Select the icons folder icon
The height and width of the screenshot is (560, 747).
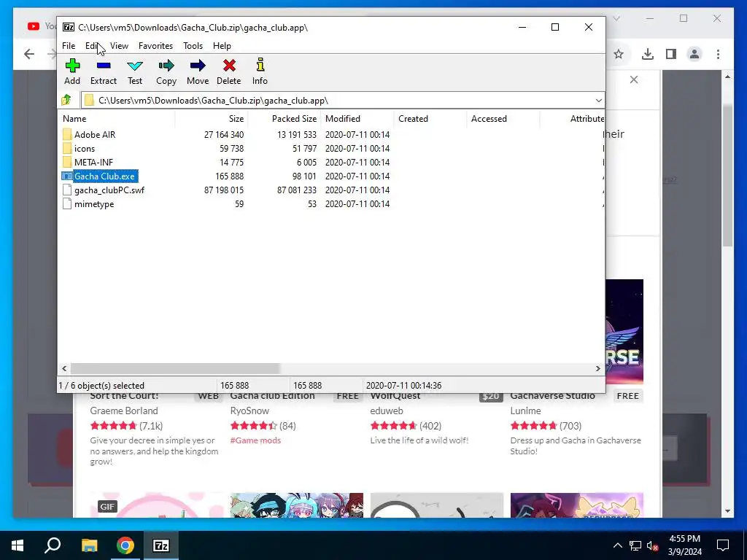click(x=67, y=149)
